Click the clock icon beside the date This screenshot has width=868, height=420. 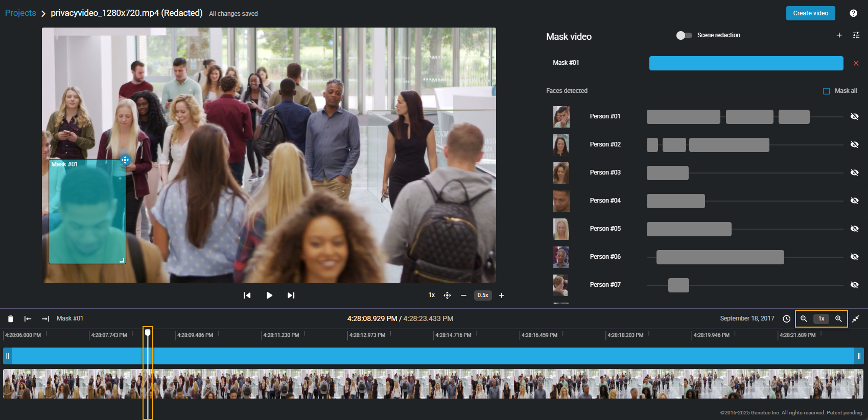click(x=786, y=319)
